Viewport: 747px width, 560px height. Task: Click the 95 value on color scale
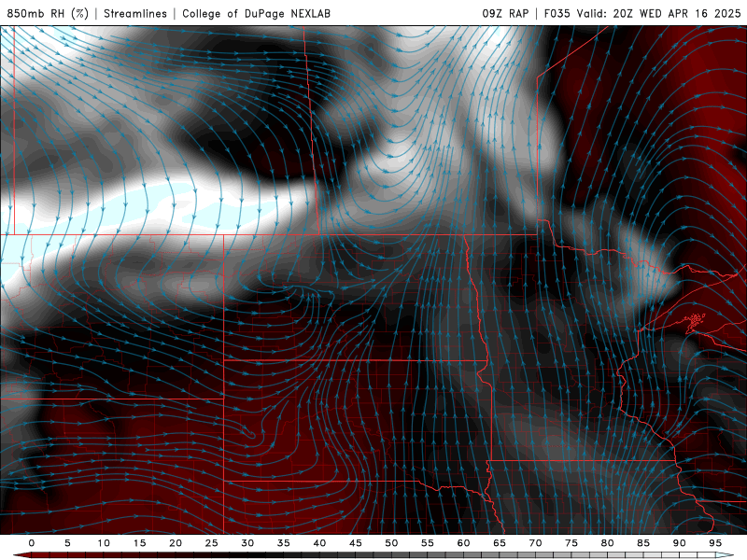point(715,543)
